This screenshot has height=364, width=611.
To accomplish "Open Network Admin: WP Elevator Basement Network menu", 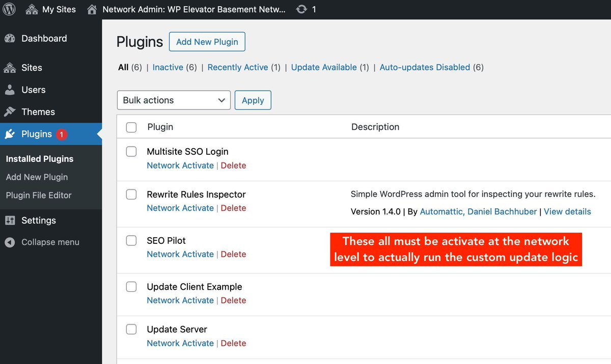I will 186,9.
